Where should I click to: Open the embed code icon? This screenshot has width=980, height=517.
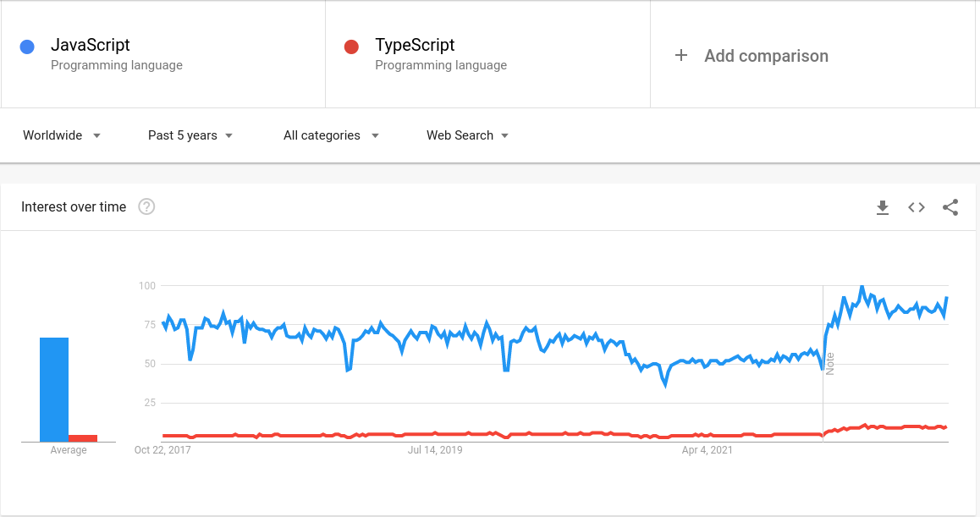pos(917,207)
